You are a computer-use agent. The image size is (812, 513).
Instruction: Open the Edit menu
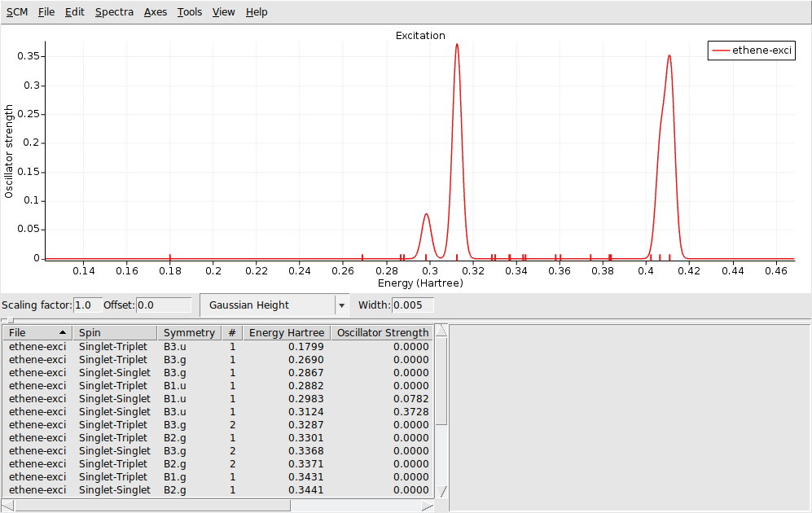point(74,11)
